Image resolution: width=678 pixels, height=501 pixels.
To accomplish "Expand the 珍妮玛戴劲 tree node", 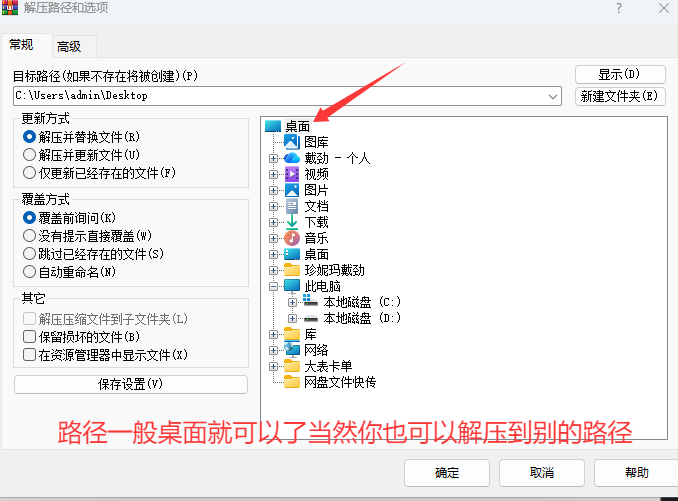I will pos(273,270).
